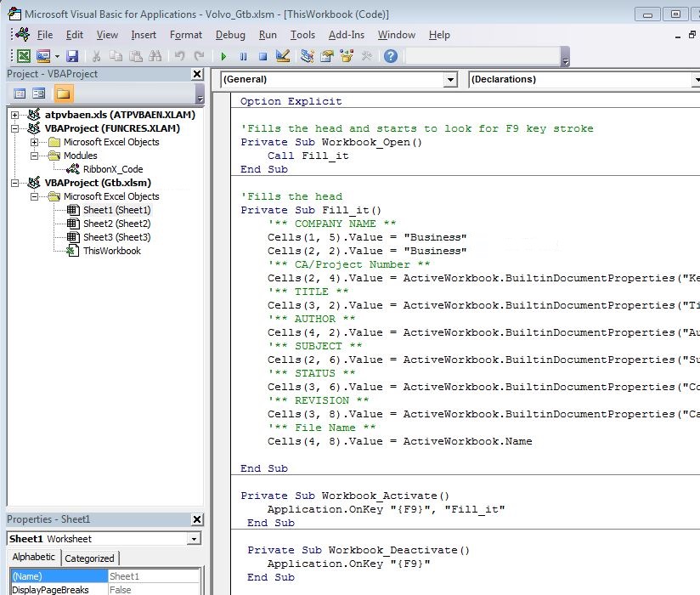The image size is (700, 595).
Task: Click View Object button in the Project panel
Action: [38, 93]
